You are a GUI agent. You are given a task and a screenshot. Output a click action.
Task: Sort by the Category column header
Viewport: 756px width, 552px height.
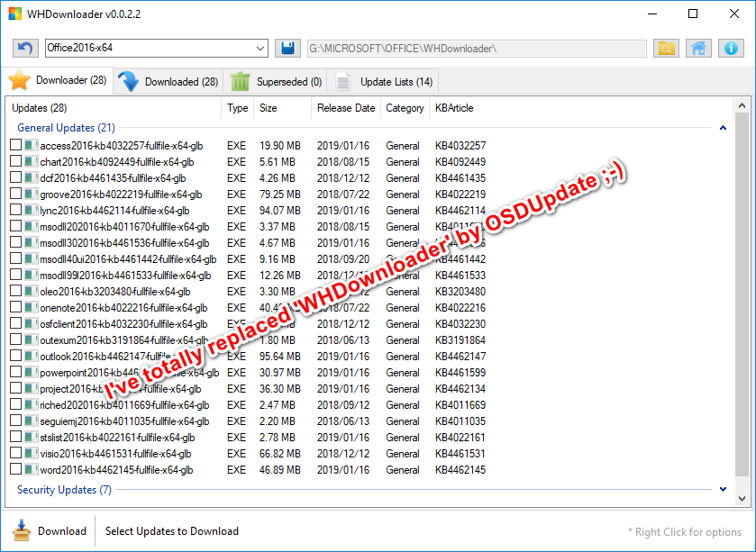[x=405, y=108]
